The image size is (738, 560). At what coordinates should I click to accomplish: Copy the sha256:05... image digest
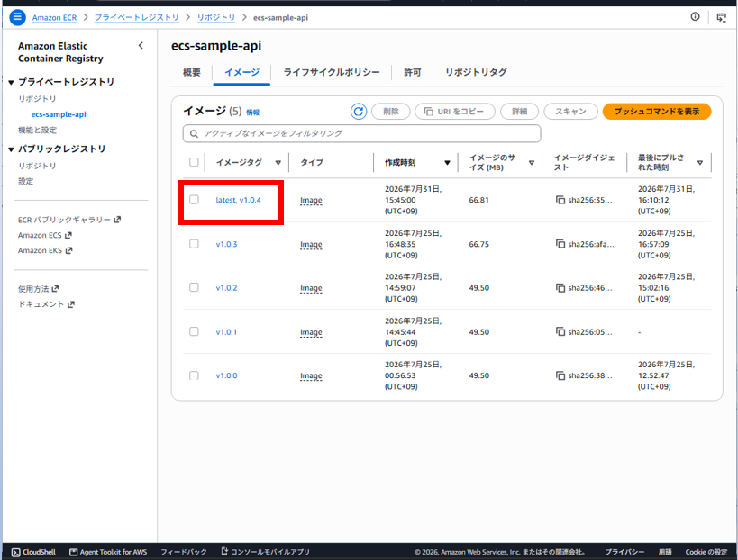point(560,332)
